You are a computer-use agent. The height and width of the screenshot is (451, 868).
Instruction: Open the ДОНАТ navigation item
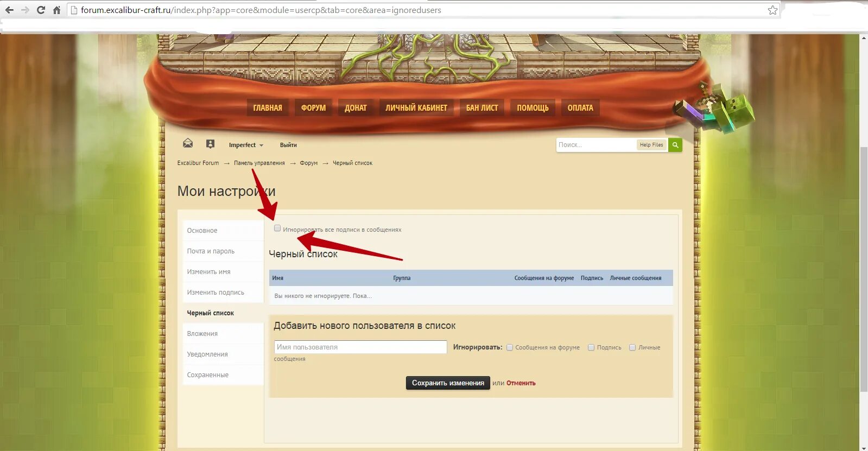coord(356,108)
